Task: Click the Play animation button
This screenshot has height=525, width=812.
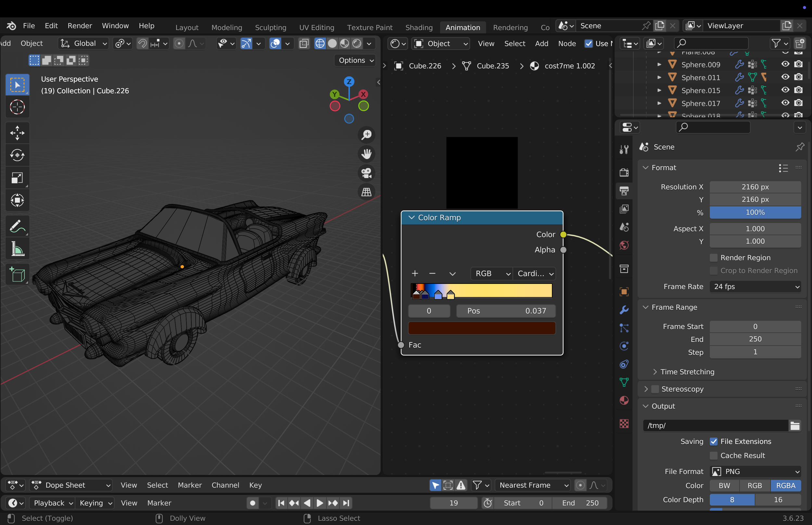Action: click(x=320, y=503)
